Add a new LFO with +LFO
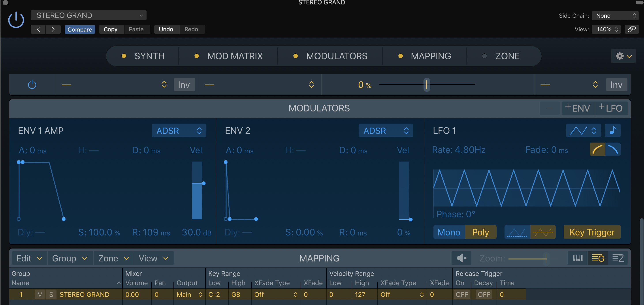Screen dimensions: 644x305 pos(611,108)
